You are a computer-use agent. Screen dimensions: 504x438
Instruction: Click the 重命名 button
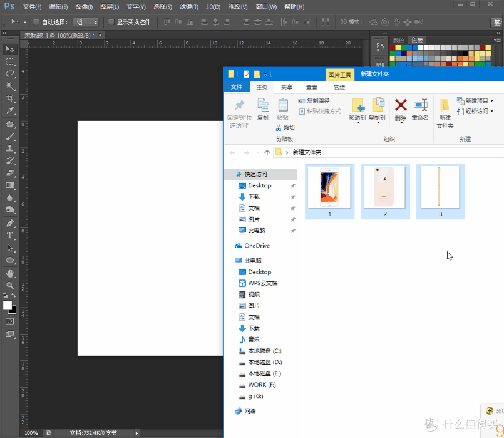[x=420, y=110]
